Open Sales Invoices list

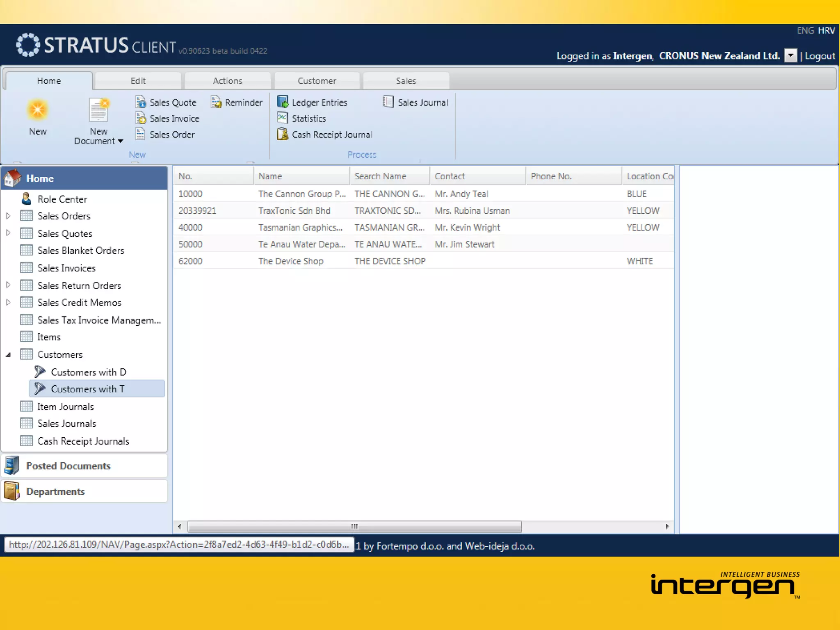click(66, 268)
